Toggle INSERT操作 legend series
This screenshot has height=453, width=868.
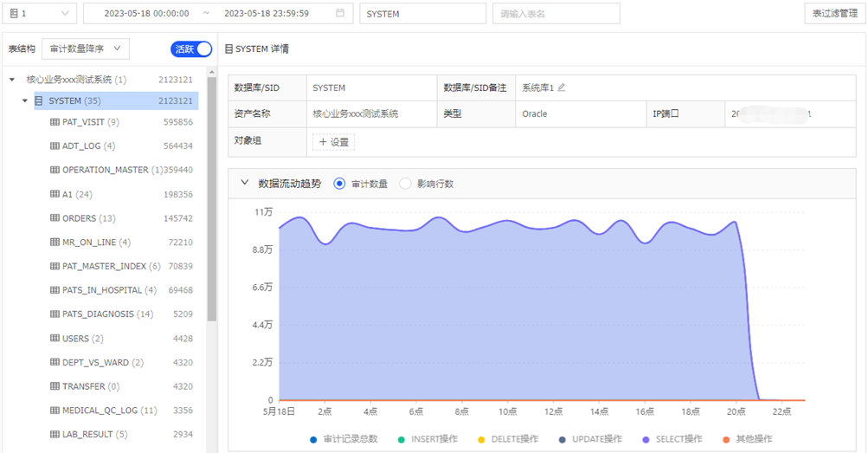pos(428,439)
